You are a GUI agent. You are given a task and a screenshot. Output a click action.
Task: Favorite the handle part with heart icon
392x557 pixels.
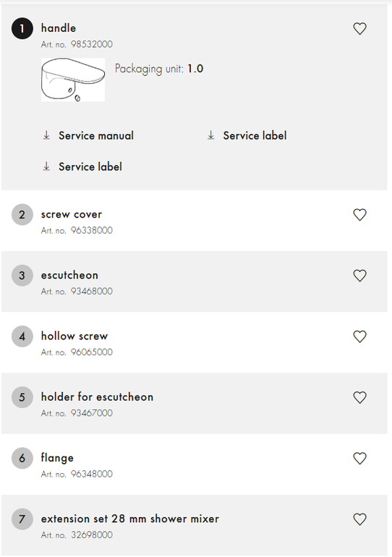(359, 29)
